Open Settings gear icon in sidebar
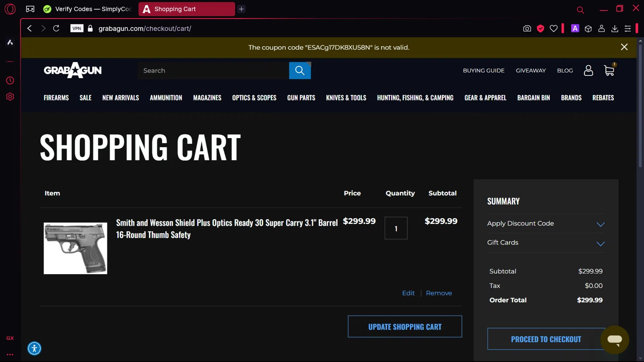This screenshot has width=644, height=362. pyautogui.click(x=10, y=97)
